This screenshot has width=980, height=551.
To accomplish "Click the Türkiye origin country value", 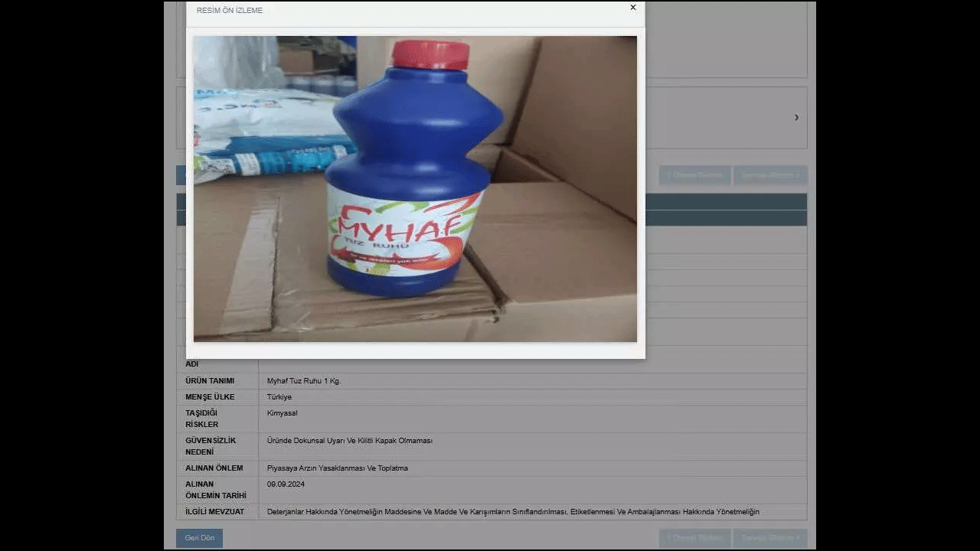I will click(x=279, y=397).
